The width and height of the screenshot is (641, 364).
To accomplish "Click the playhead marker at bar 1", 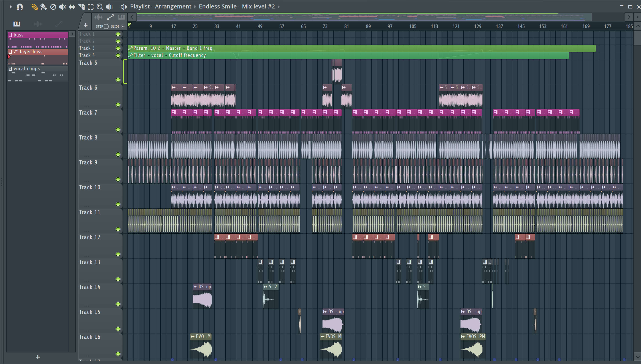I will pyautogui.click(x=129, y=25).
